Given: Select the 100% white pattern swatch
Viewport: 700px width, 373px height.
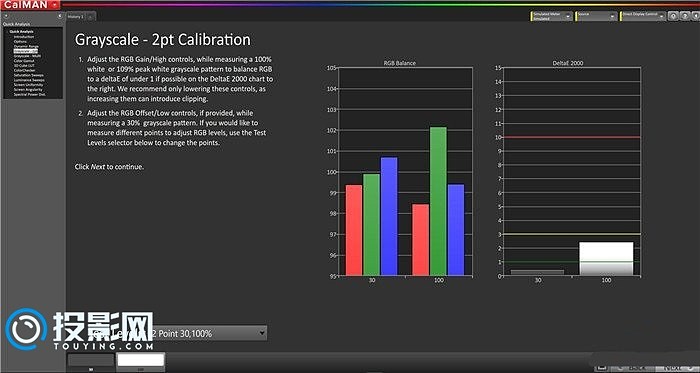Looking at the screenshot, I should coord(141,360).
